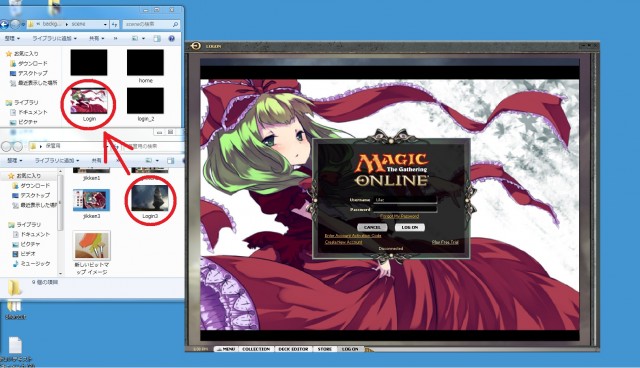Click the search magnifier icon in scene folder

coord(176,24)
